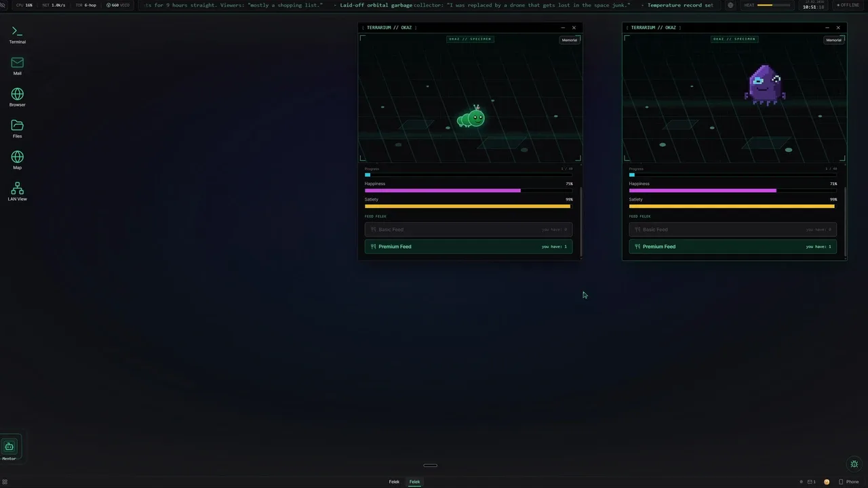
Task: Click the TOR 6-hop indicator
Action: point(85,5)
